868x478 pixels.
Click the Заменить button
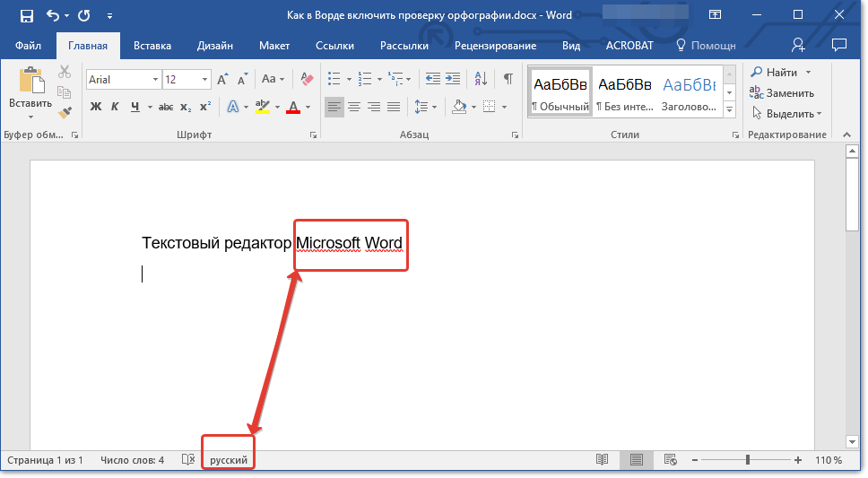tap(782, 92)
